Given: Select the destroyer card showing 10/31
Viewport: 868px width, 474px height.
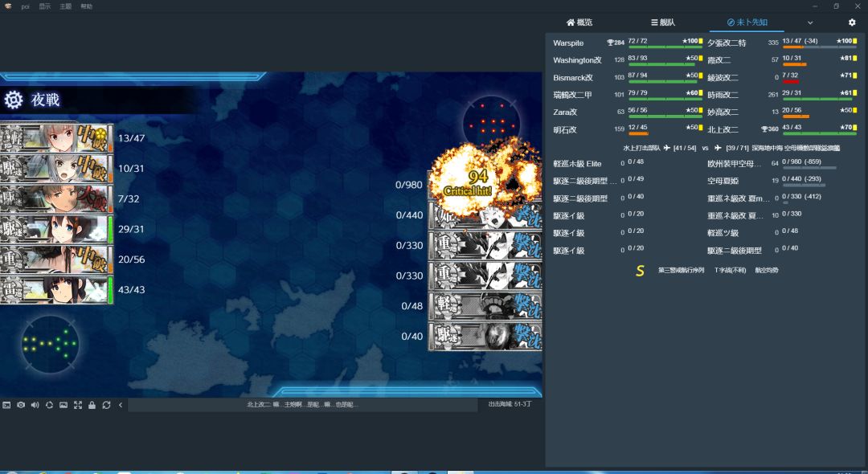Looking at the screenshot, I should (56, 169).
